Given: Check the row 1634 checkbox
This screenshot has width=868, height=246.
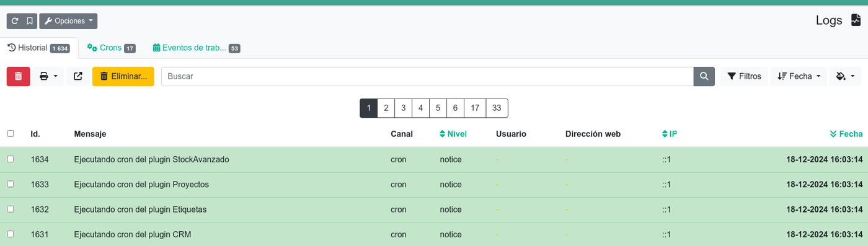Looking at the screenshot, I should pyautogui.click(x=10, y=159).
